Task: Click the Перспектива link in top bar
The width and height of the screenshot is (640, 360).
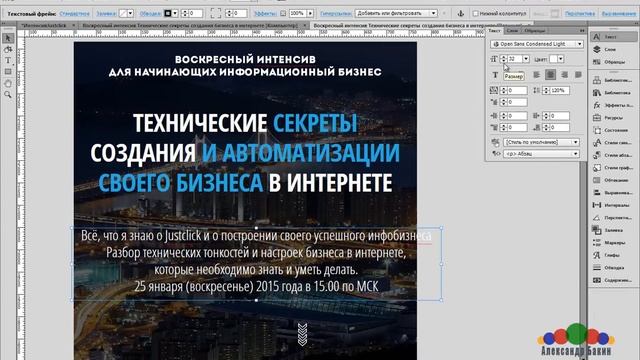Action: coord(580,13)
